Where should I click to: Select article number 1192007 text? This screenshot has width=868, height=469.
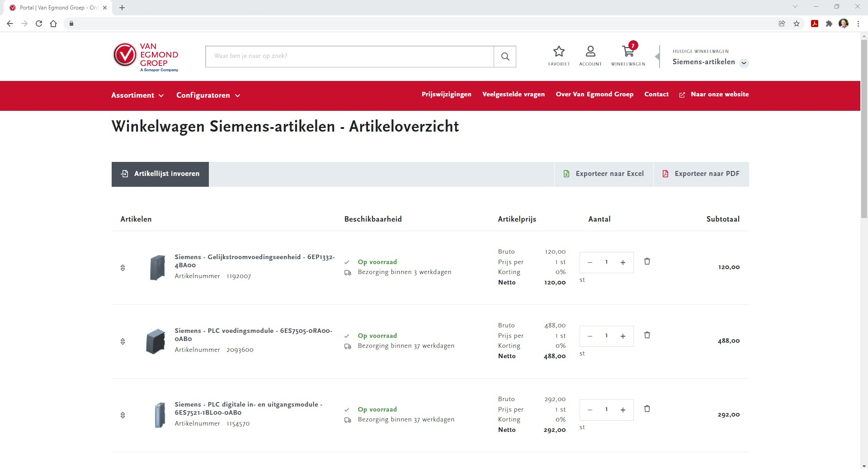[239, 276]
